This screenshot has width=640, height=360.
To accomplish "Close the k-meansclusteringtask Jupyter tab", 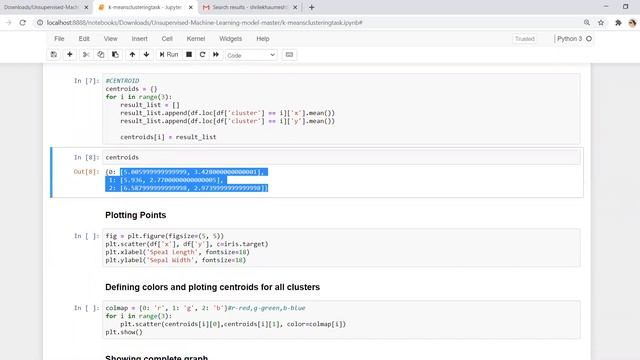I will [x=191, y=7].
